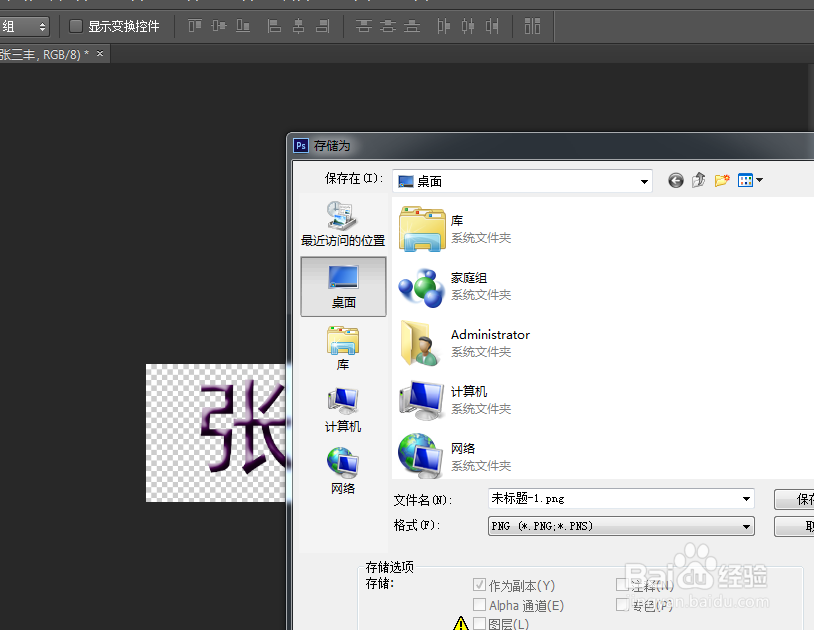Open the 格式 file format dropdown
The image size is (814, 630).
tap(745, 525)
